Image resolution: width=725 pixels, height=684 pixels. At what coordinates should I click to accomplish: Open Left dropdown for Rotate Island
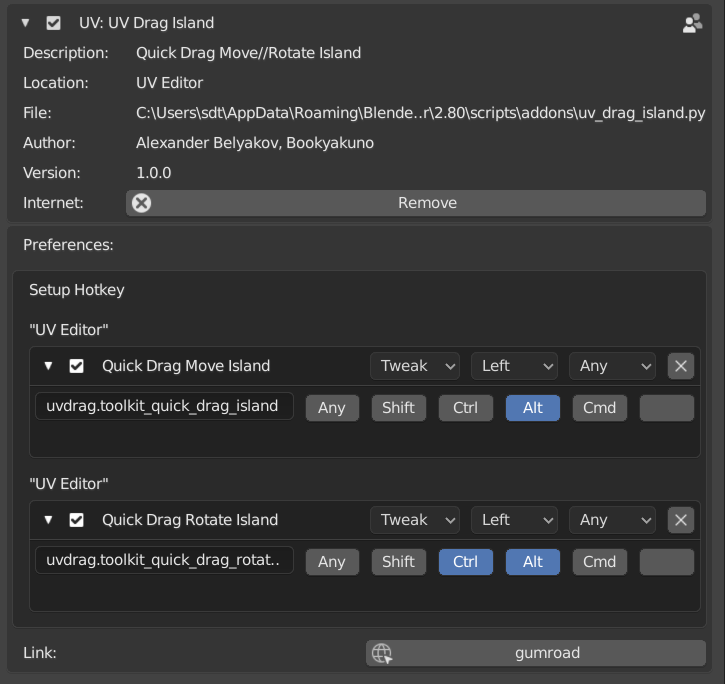(x=514, y=520)
